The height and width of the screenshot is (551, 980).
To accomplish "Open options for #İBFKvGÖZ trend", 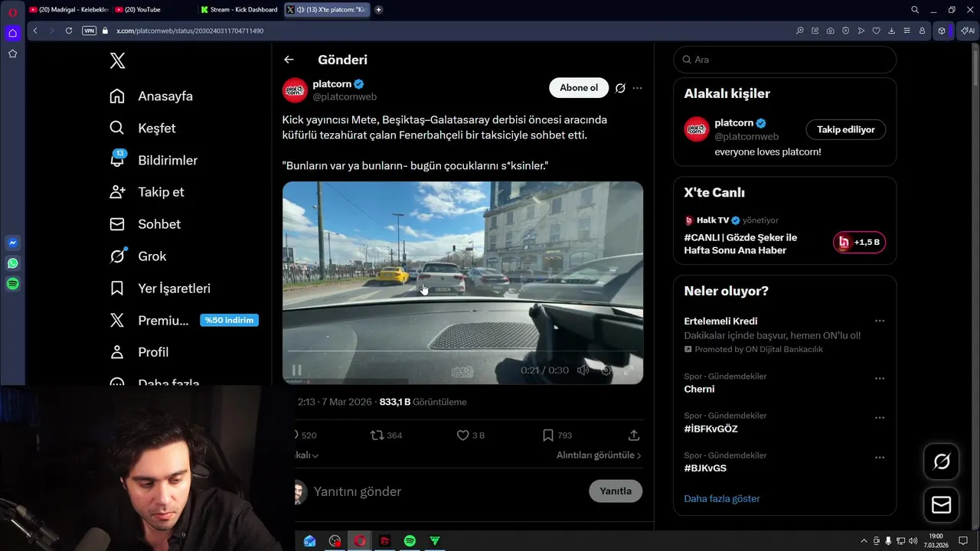I will (x=880, y=418).
